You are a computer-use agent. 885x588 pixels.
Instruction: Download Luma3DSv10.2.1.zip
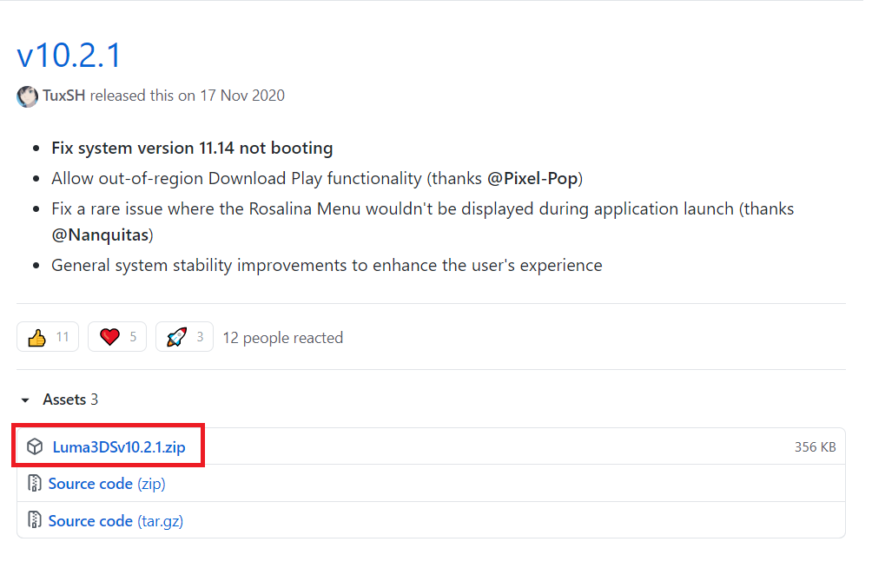coord(119,447)
